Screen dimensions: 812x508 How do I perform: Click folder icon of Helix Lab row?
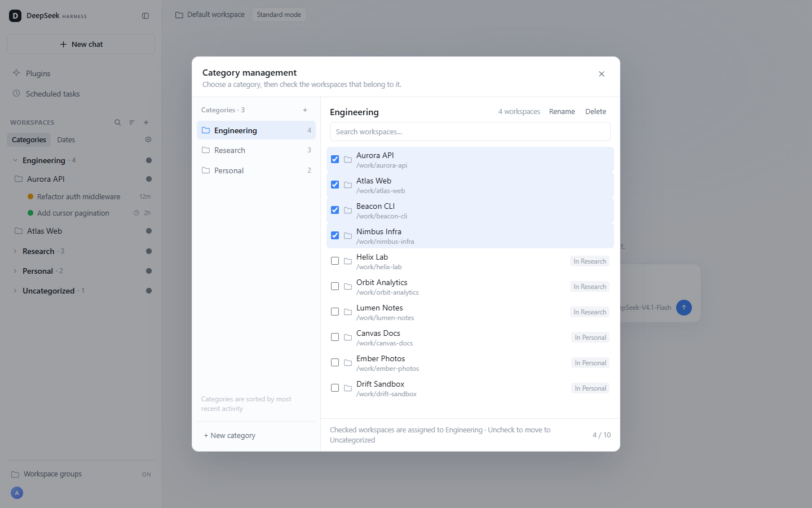coord(348,261)
